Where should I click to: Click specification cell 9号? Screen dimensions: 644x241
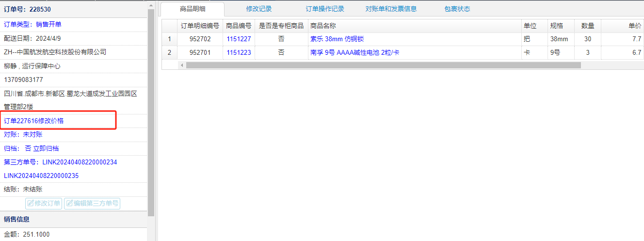pyautogui.click(x=561, y=52)
